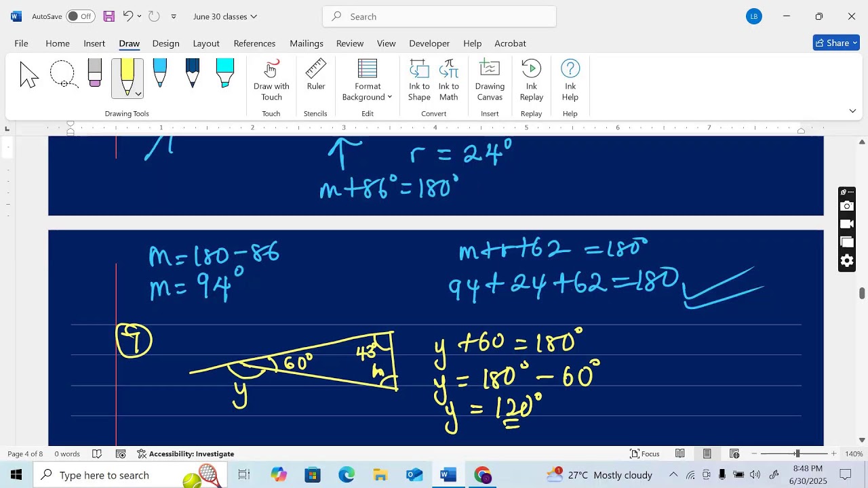This screenshot has width=868, height=488.
Task: Click the Redo button
Action: pos(154,16)
